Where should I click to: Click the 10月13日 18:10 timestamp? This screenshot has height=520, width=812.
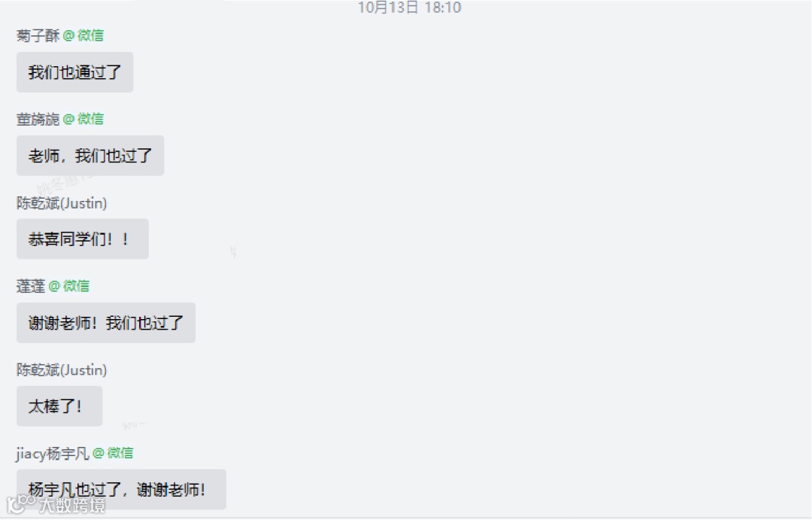[x=410, y=8]
